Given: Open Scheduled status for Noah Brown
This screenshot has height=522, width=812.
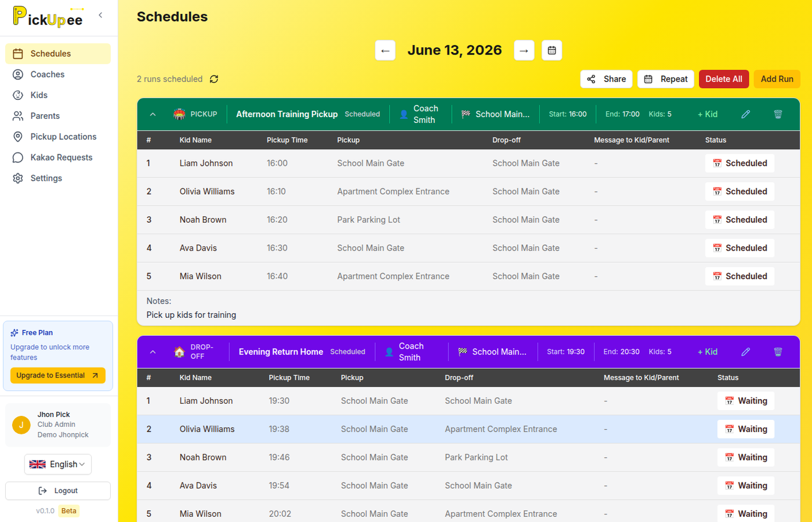Looking at the screenshot, I should (739, 220).
